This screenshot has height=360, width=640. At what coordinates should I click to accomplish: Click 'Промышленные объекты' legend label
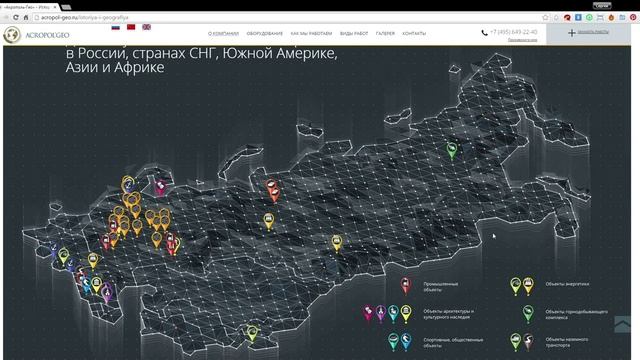[440, 287]
